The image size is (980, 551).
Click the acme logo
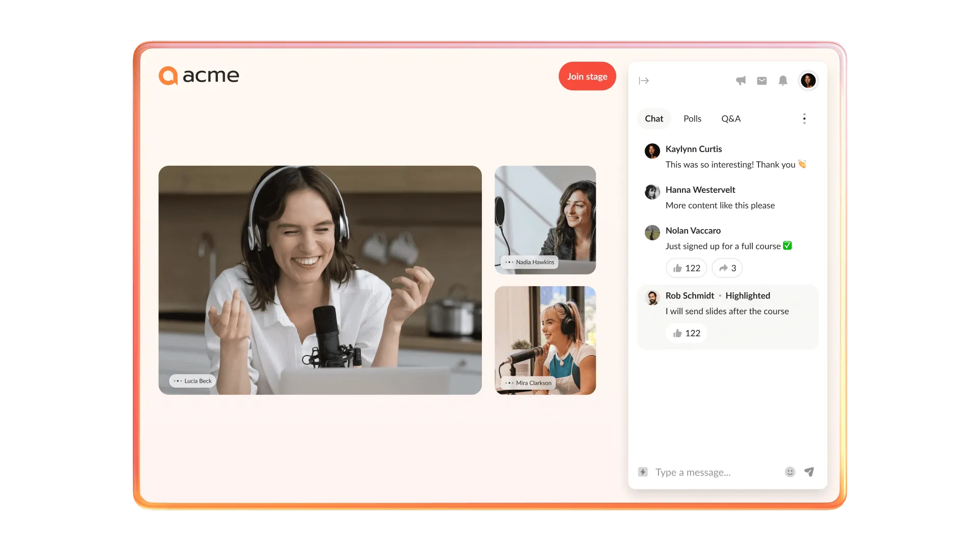click(199, 76)
